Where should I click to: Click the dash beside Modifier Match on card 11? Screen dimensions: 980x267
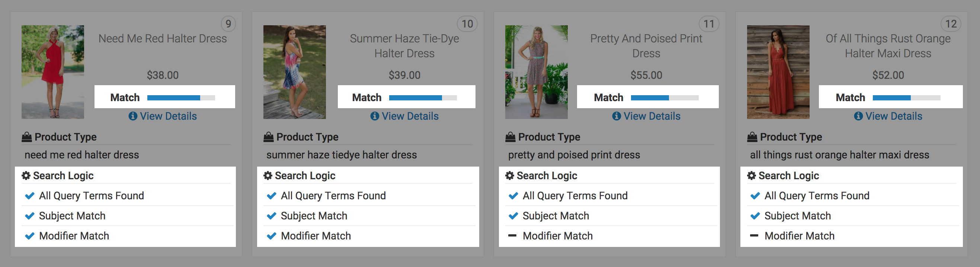512,236
